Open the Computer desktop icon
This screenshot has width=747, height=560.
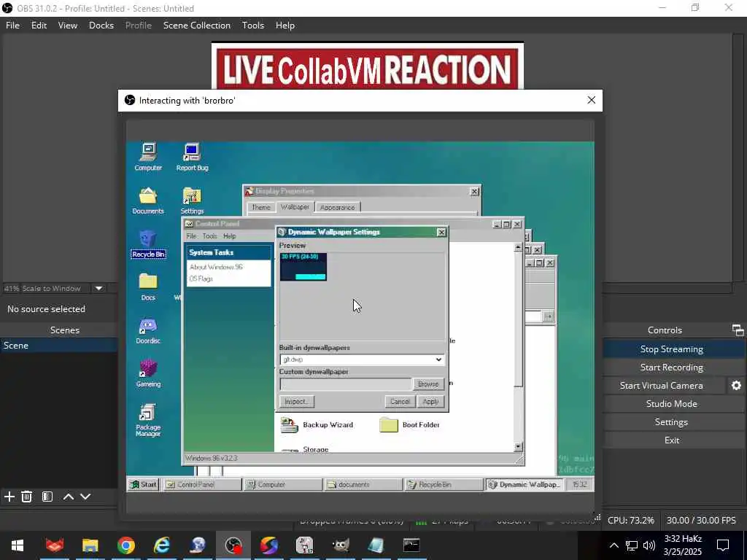click(x=147, y=157)
